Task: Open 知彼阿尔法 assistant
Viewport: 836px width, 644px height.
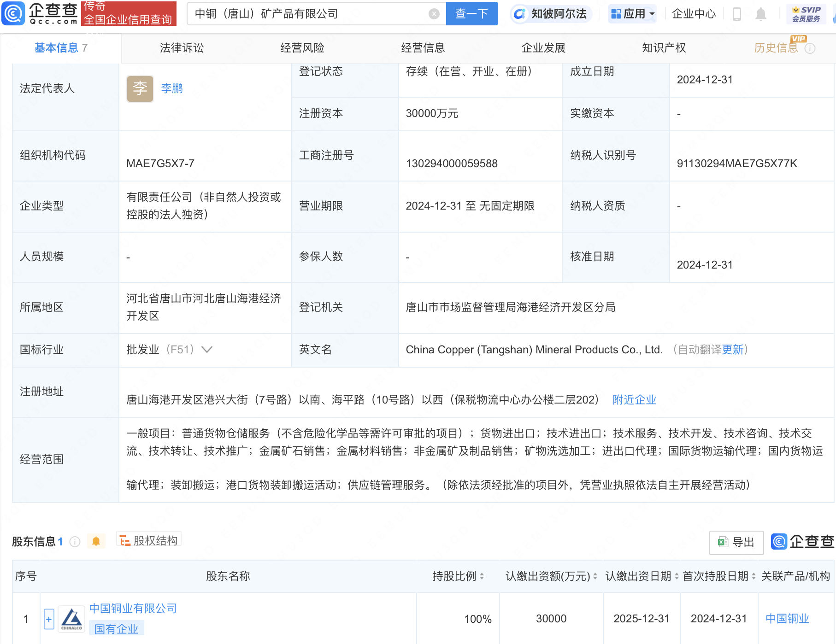Action: (551, 14)
